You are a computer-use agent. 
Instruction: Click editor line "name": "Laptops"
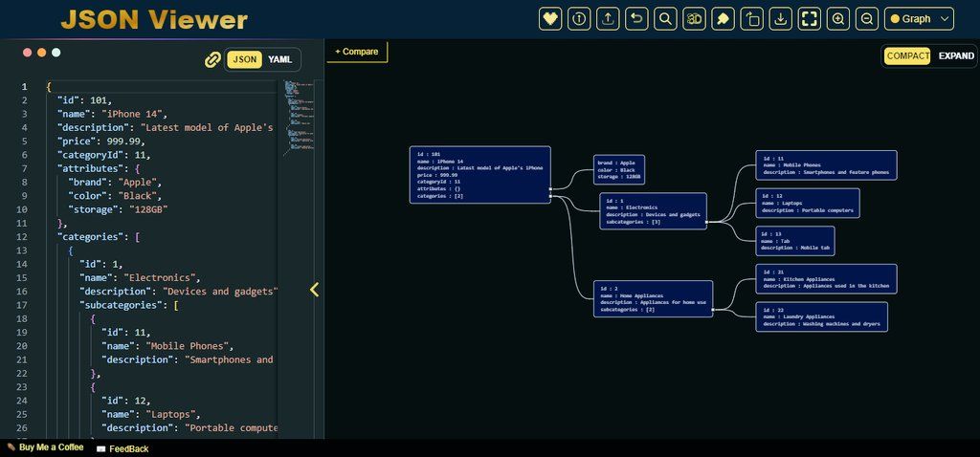coord(151,415)
